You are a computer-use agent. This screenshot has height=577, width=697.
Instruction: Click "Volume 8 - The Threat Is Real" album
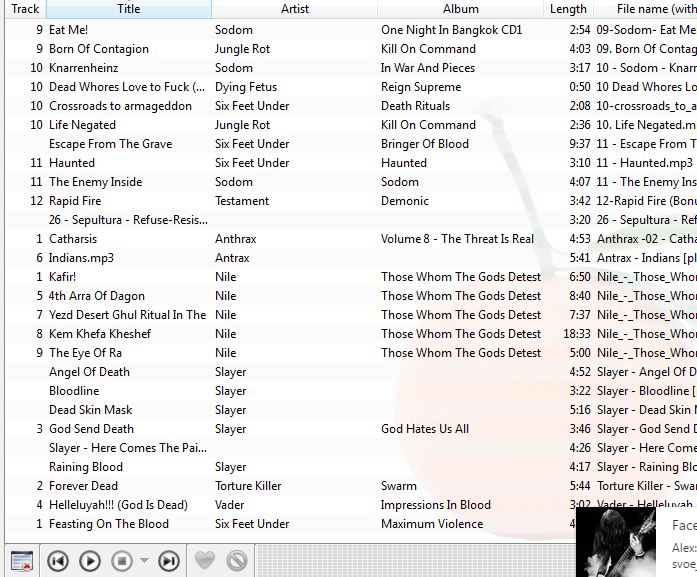tap(457, 239)
